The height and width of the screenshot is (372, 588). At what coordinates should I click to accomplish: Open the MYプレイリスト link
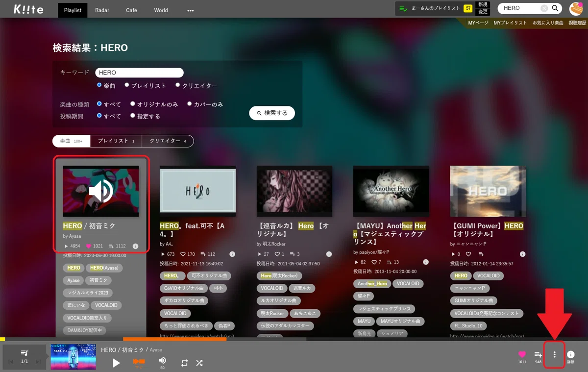tap(510, 23)
